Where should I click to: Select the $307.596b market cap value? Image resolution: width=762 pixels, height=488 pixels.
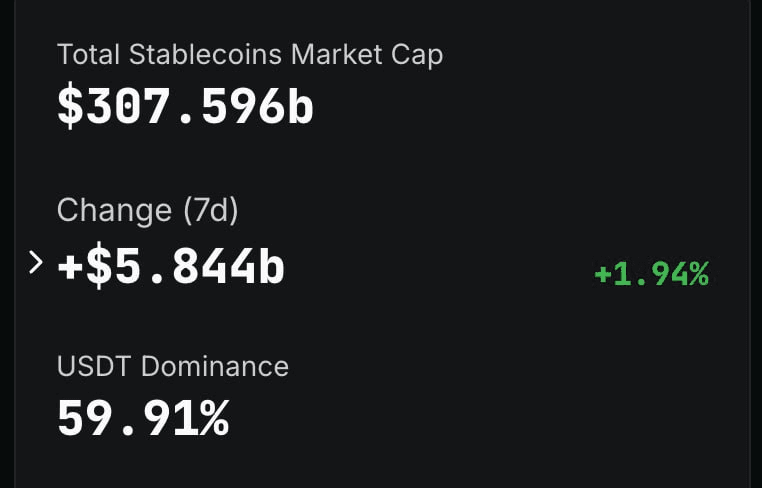point(185,108)
